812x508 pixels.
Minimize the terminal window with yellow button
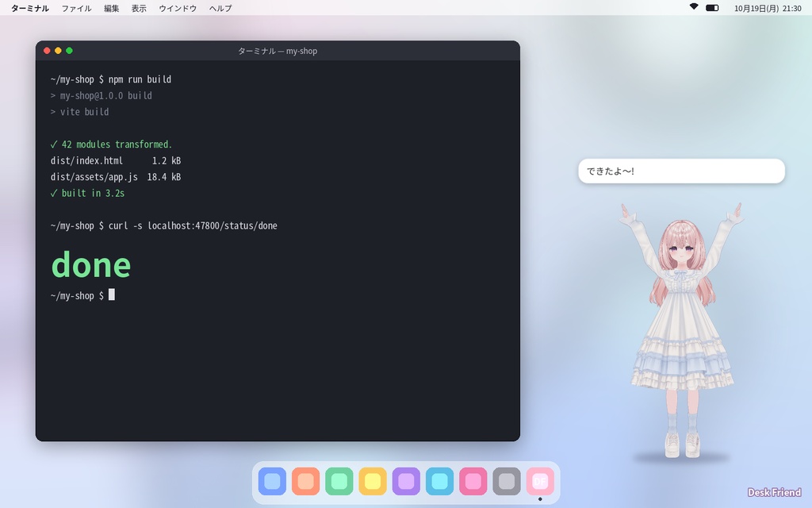click(58, 50)
